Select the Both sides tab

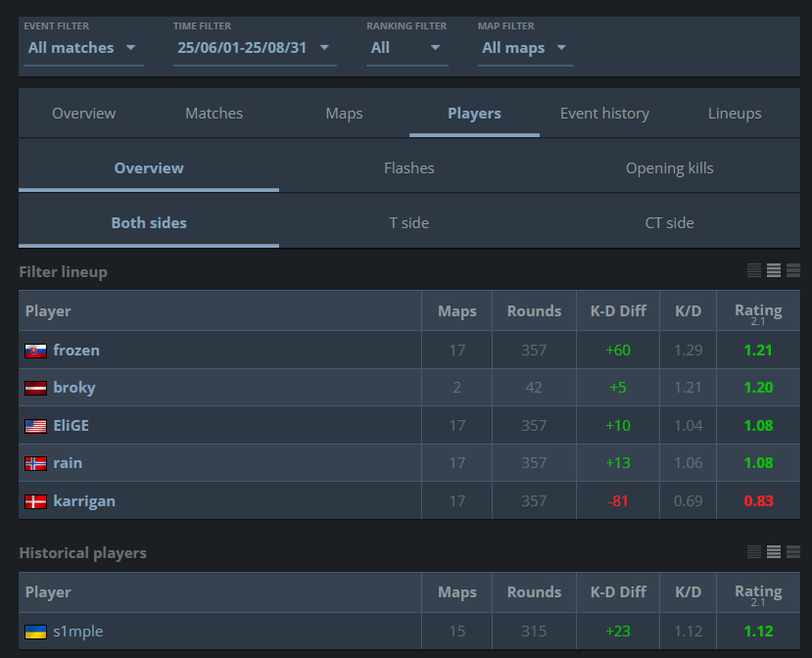point(149,223)
